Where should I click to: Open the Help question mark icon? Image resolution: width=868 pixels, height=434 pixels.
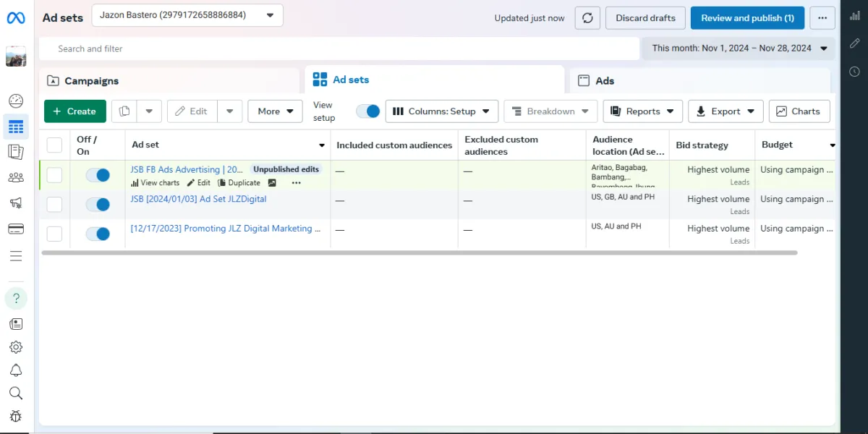16,298
